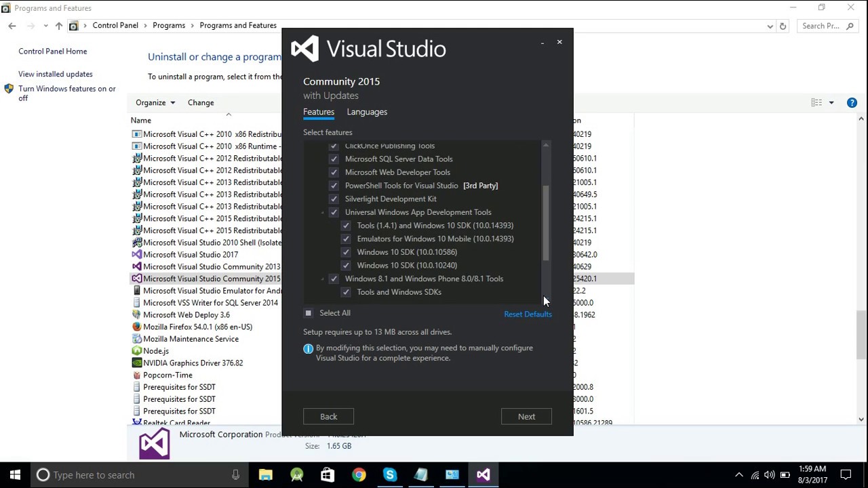Switch to the Languages tab

point(367,112)
